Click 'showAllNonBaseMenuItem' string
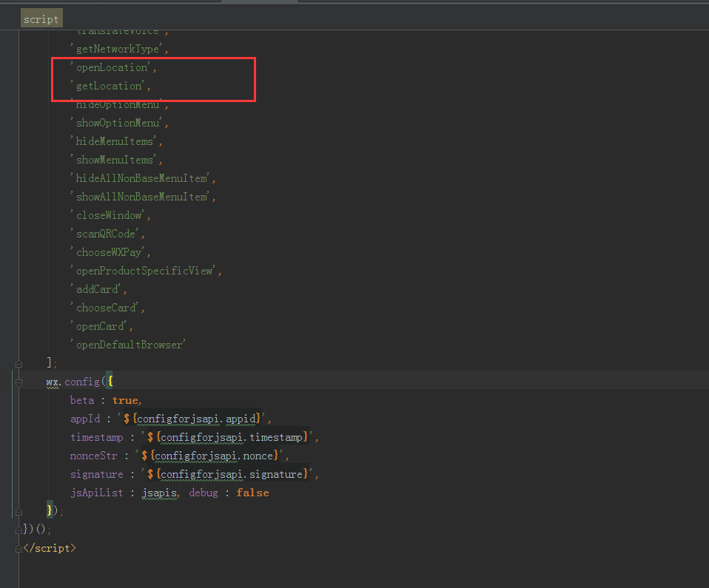The width and height of the screenshot is (709, 588). point(141,197)
